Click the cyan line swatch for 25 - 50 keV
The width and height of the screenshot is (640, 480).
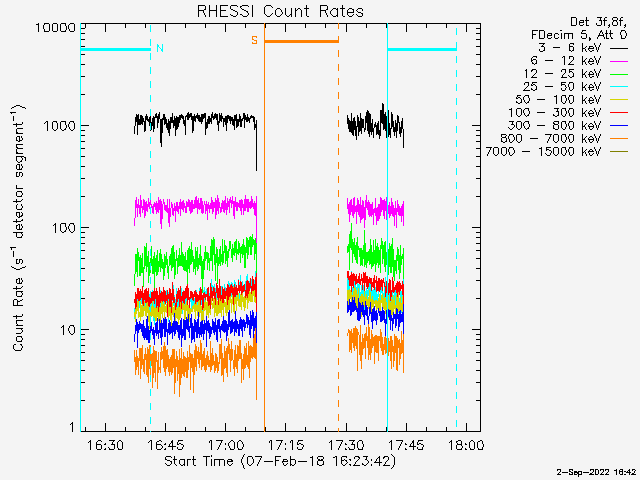point(619,87)
